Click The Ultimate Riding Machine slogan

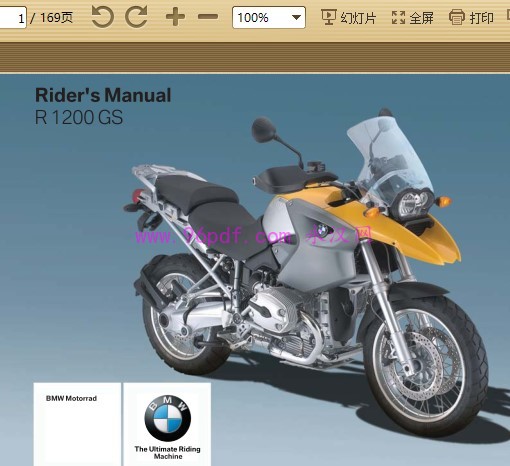pos(167,453)
